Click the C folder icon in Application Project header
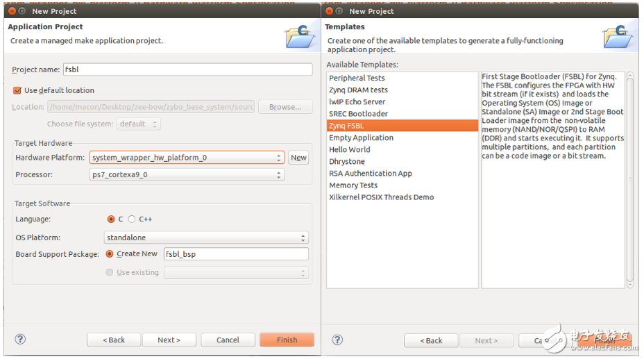 coord(299,37)
